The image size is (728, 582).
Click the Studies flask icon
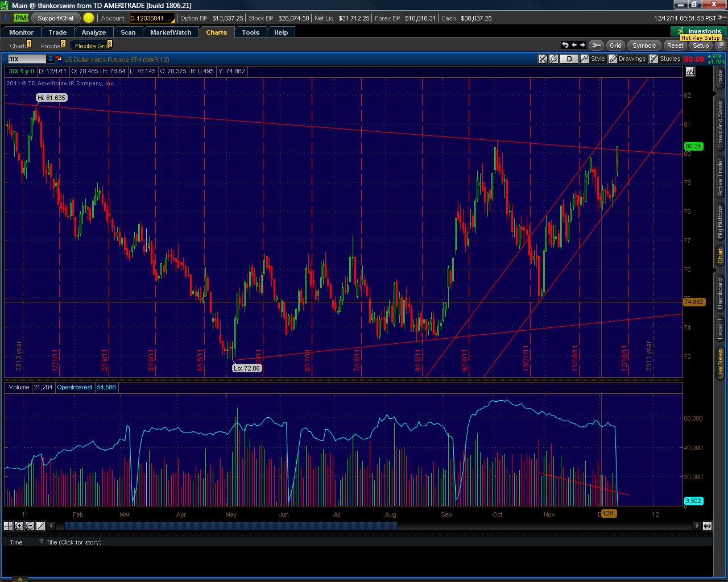coord(654,59)
